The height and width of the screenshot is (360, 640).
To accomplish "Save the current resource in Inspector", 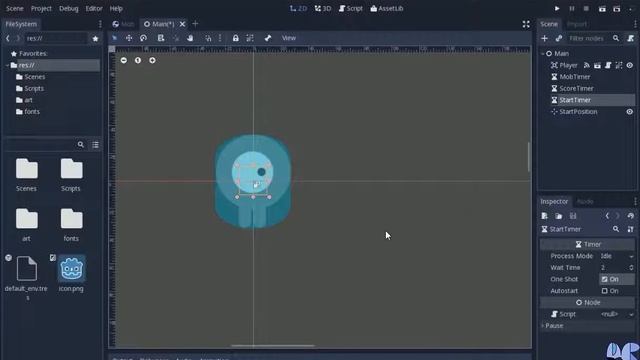I will 573,216.
